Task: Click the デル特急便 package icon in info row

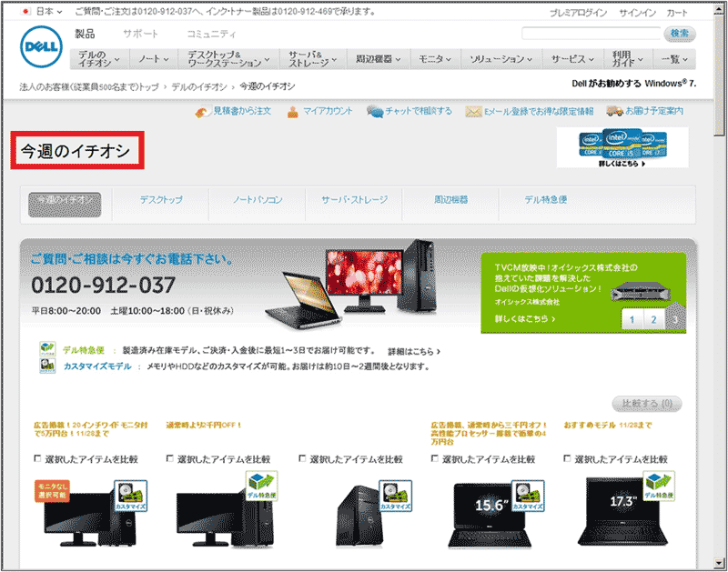Action: click(47, 349)
